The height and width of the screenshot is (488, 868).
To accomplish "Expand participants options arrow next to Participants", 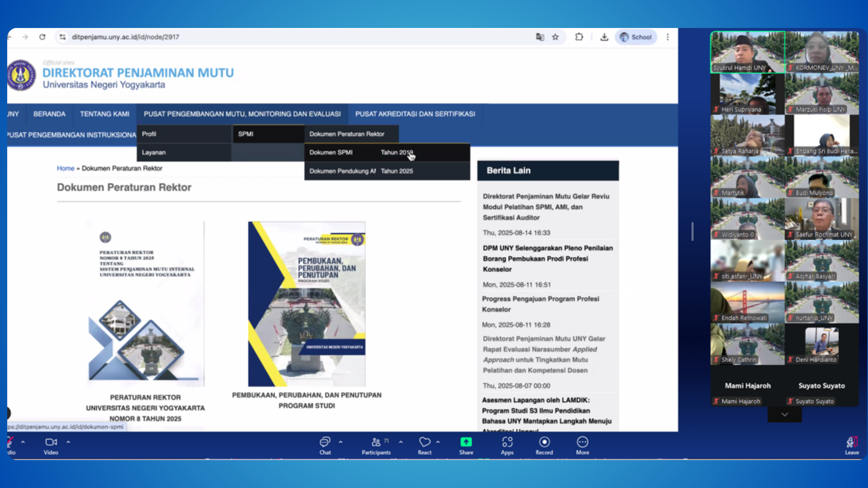I will 401,442.
